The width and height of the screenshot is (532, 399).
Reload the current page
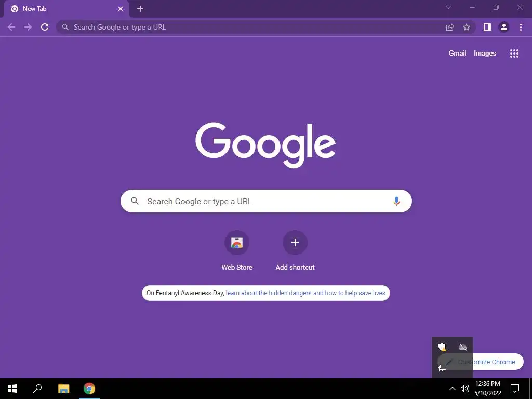(45, 27)
